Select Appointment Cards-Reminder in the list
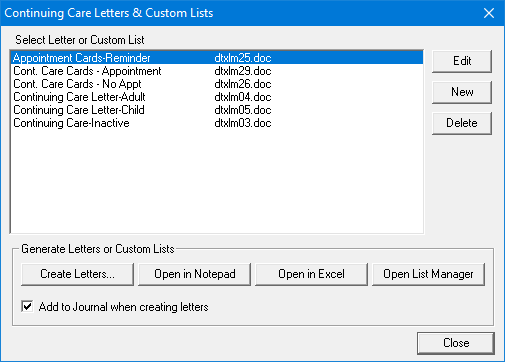Screen dimensions: 505x362 tap(217, 58)
